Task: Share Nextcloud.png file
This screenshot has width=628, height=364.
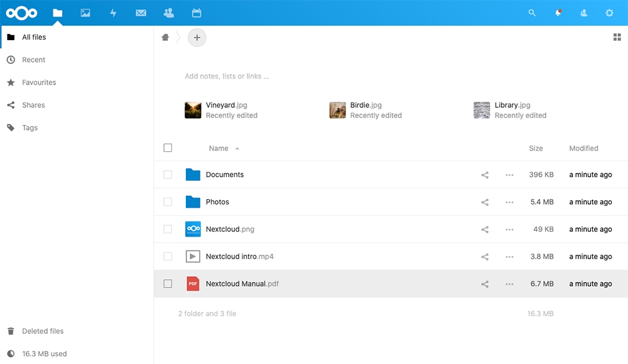Action: point(485,230)
